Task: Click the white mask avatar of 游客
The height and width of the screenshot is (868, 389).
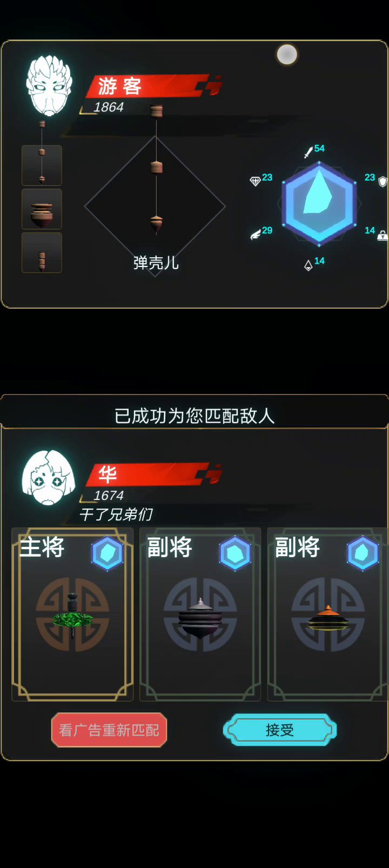Action: (x=49, y=86)
